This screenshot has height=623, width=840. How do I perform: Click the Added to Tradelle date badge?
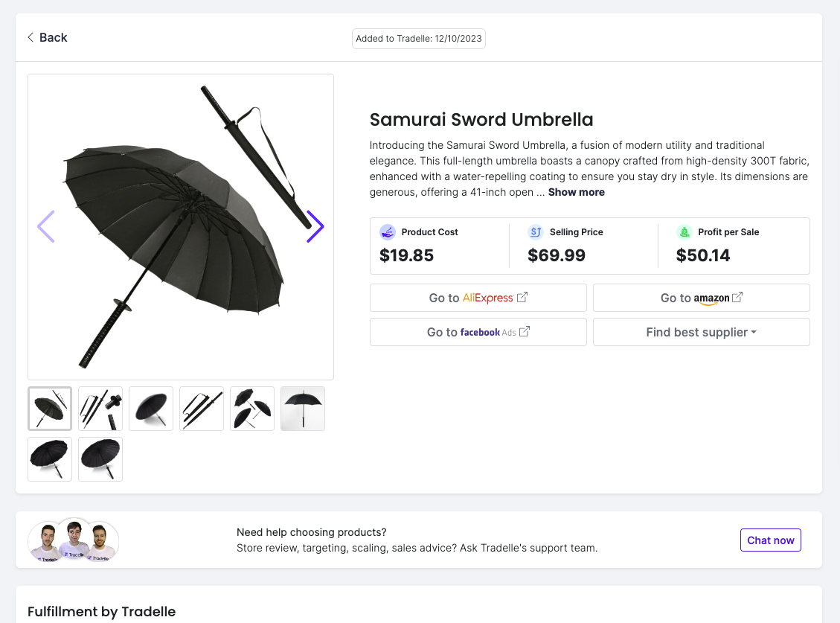pos(418,38)
